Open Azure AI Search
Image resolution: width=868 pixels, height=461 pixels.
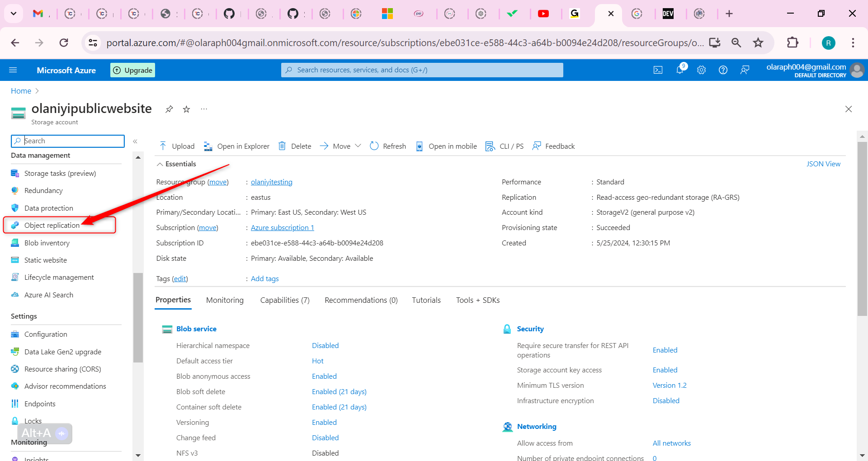49,295
